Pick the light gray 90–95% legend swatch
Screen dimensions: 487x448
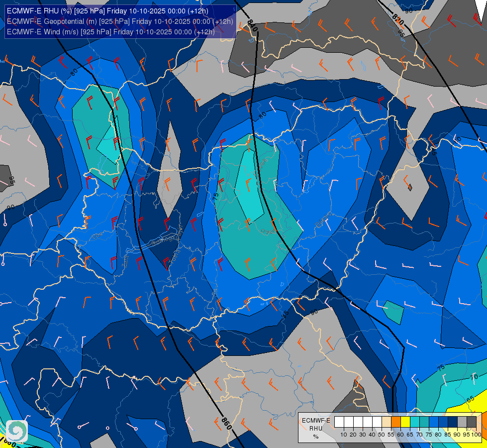[462, 422]
